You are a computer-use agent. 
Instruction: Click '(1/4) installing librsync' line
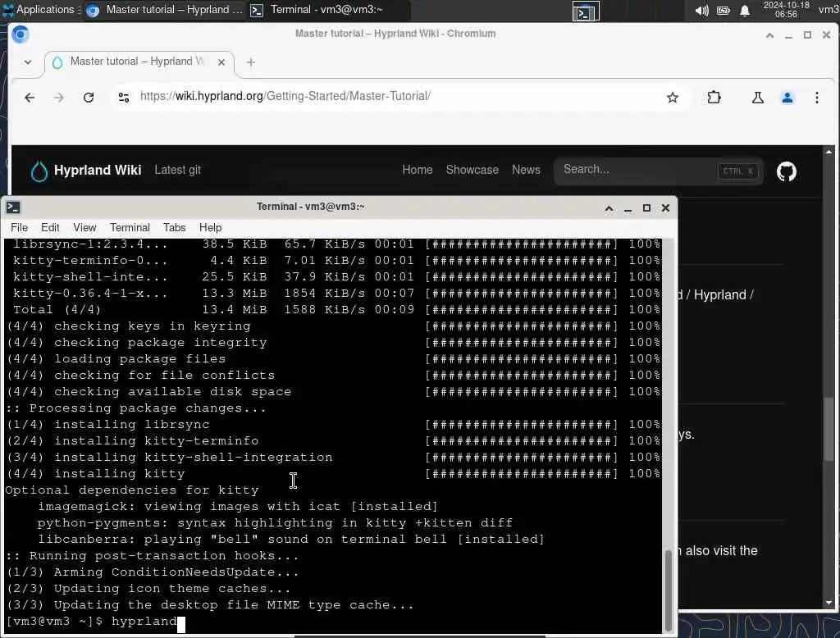pos(108,424)
